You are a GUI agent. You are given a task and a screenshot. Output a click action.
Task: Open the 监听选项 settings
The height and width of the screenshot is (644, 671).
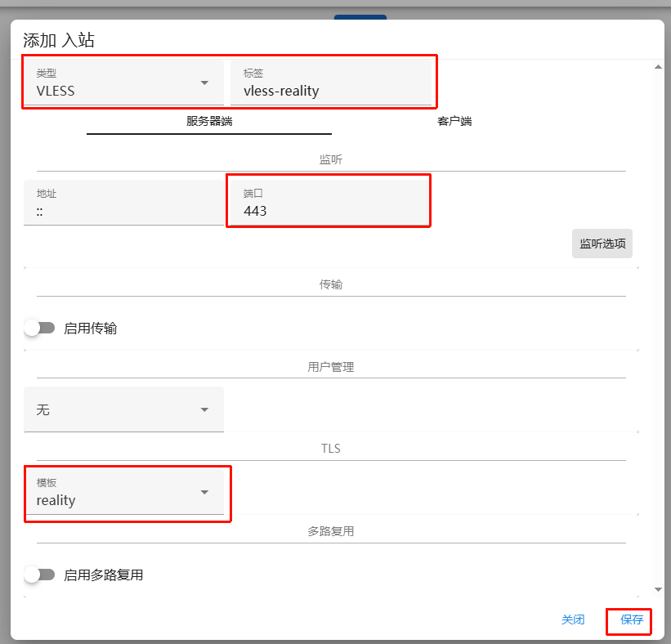coord(602,243)
